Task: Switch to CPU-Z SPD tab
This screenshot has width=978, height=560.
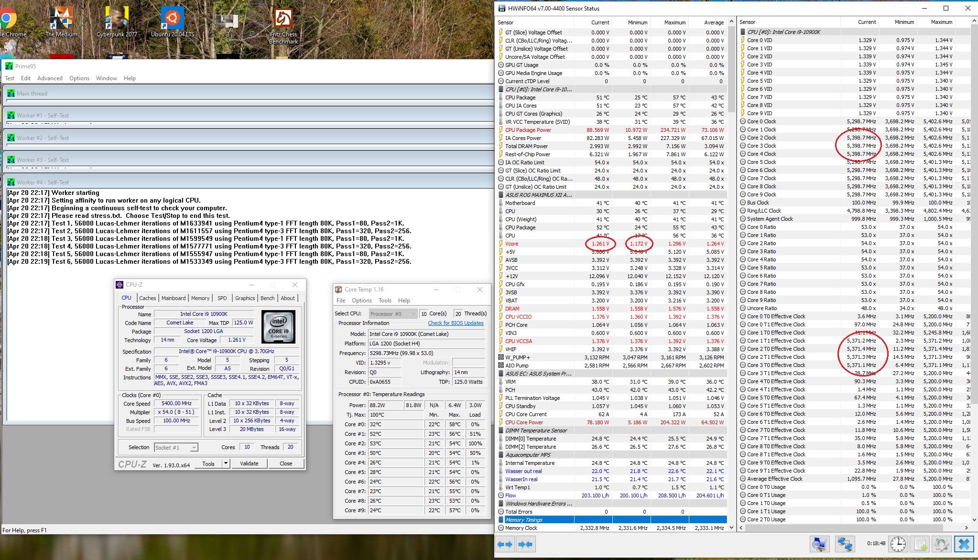Action: coord(222,298)
